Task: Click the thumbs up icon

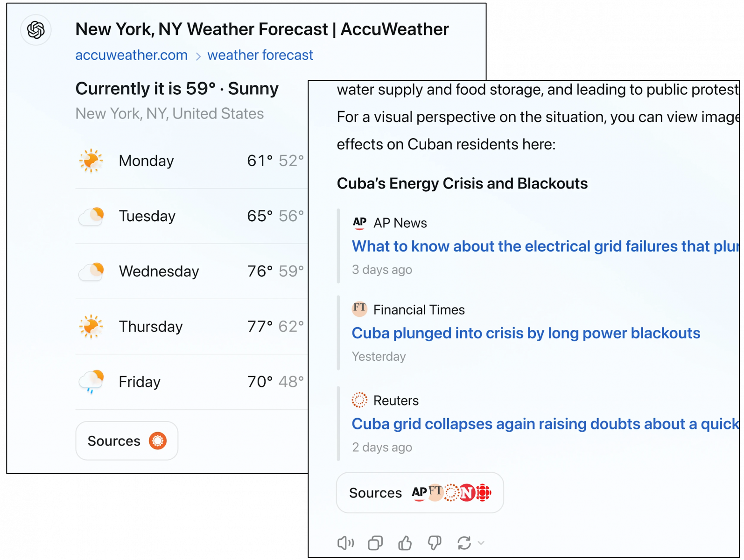Action: click(405, 543)
